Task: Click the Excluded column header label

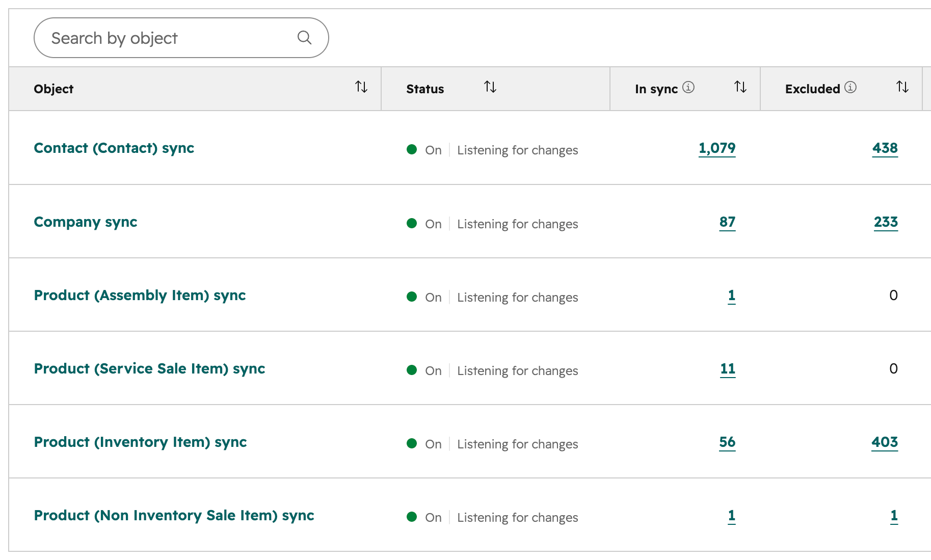Action: [812, 89]
